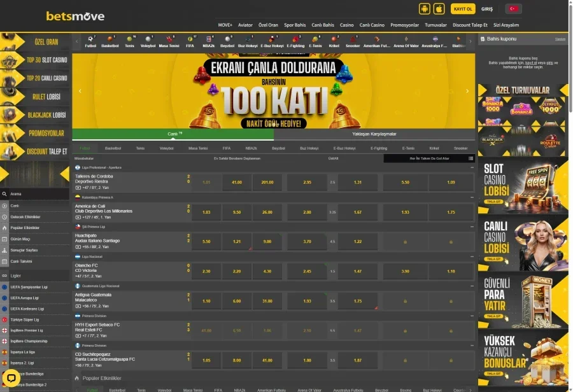Select the Buz Hokeyi icon in sports bar
The height and width of the screenshot is (392, 573).
[248, 39]
